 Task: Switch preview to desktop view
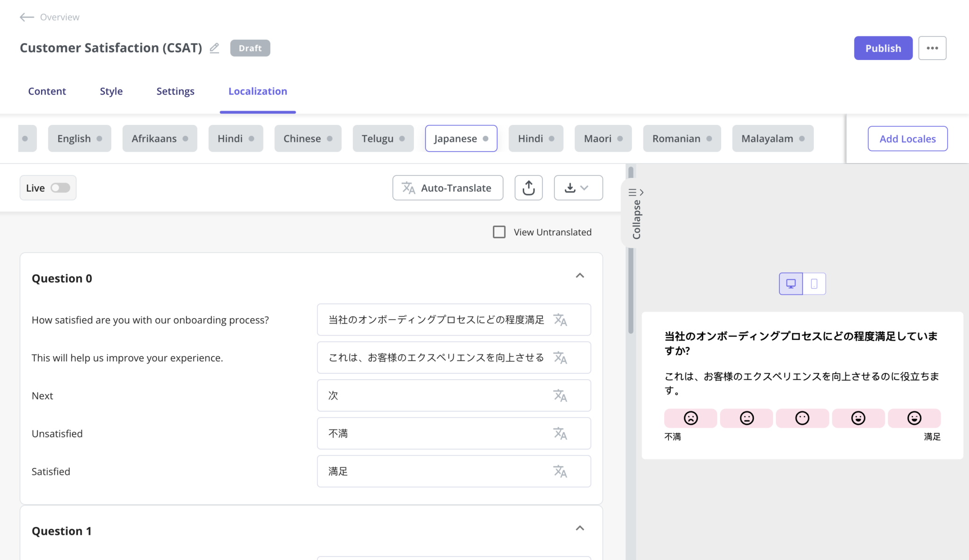point(791,284)
